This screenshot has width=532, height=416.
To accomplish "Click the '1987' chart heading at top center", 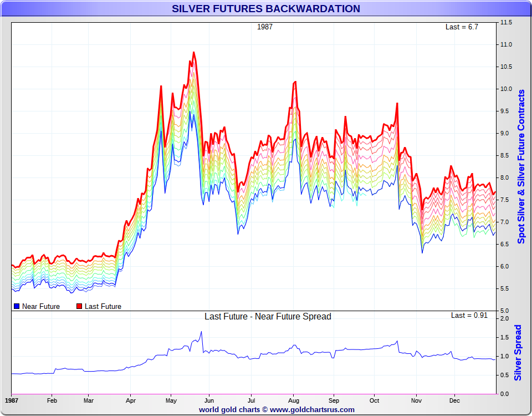I will [265, 27].
